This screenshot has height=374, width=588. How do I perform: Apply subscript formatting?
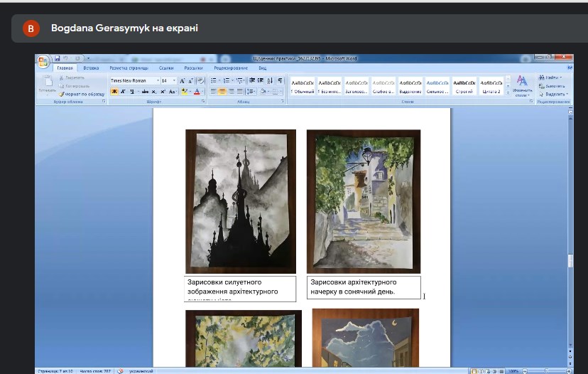click(x=154, y=91)
